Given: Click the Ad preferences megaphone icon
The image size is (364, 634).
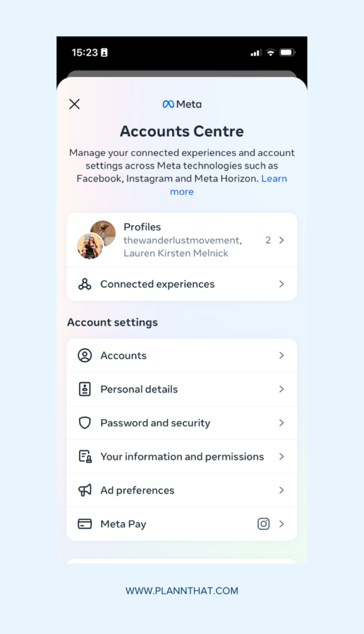Looking at the screenshot, I should (86, 490).
